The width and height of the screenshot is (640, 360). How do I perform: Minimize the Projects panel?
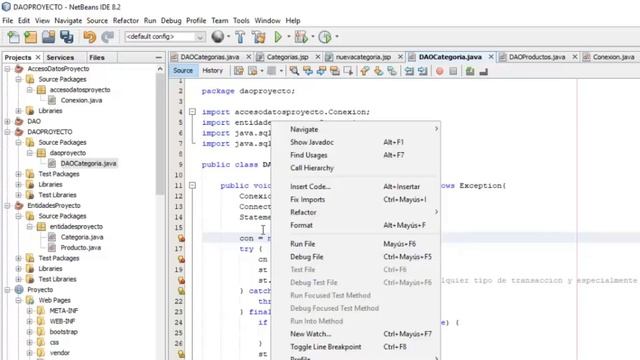coord(158,58)
